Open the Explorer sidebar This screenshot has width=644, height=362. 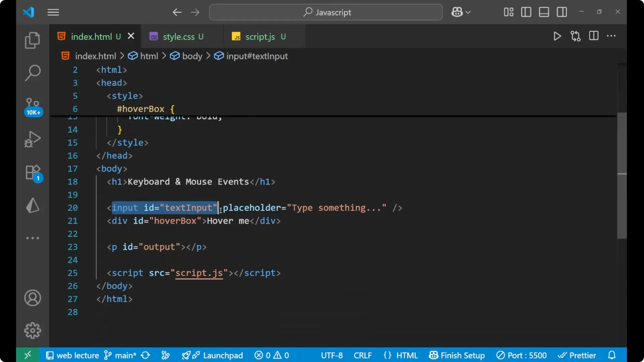pos(32,40)
